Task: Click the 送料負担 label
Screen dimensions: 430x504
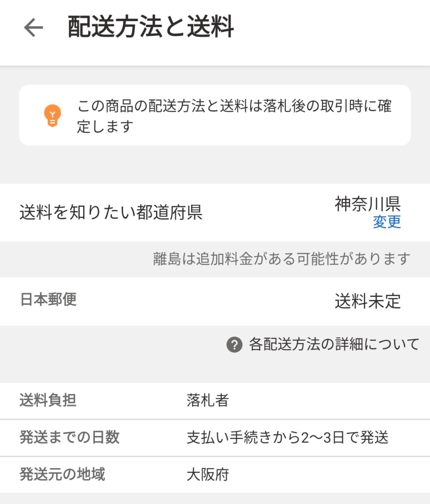Action: pos(48,401)
